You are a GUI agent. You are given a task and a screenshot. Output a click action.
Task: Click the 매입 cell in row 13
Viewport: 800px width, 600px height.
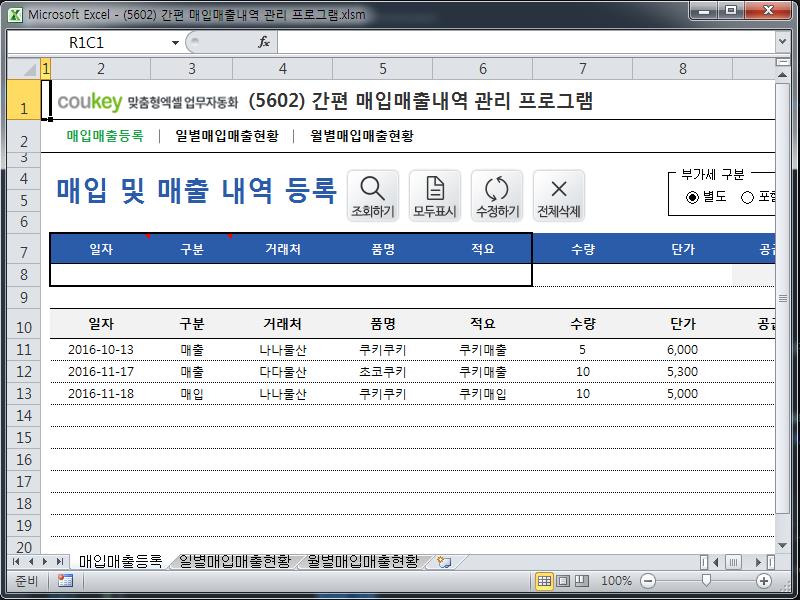click(x=192, y=394)
